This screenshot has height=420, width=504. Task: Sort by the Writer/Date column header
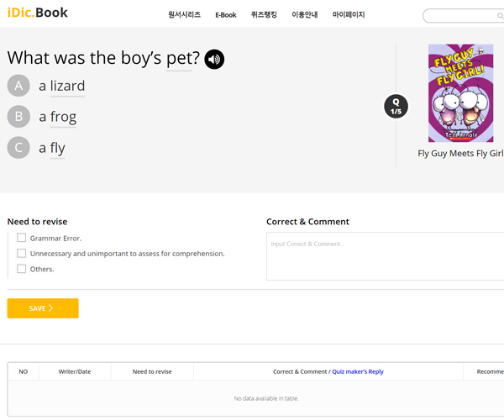click(75, 371)
